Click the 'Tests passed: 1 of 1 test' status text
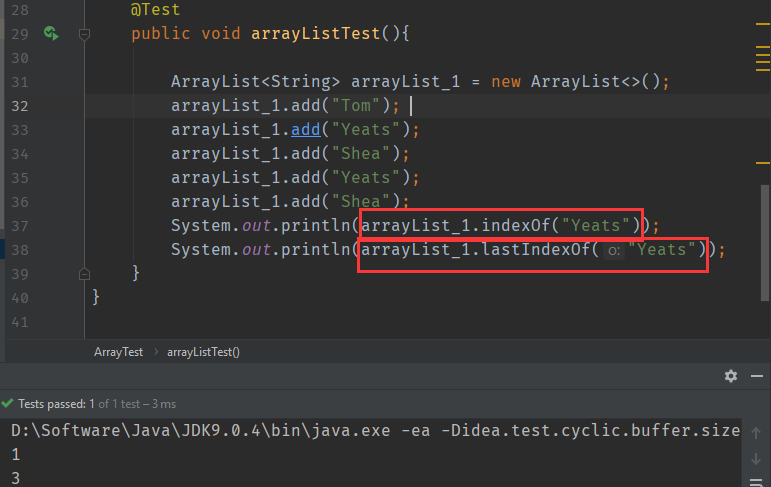The image size is (771, 487). click(97, 404)
